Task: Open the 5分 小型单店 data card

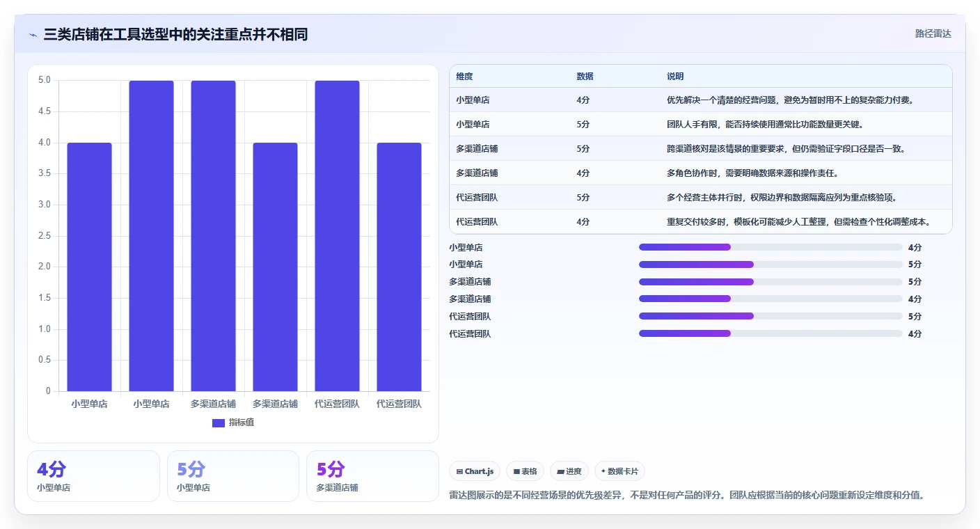Action: coord(233,476)
